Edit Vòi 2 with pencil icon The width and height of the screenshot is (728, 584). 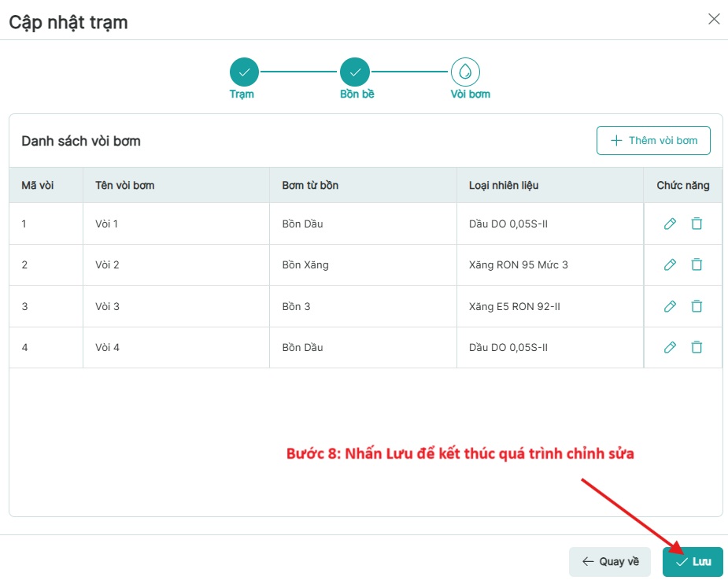click(670, 264)
